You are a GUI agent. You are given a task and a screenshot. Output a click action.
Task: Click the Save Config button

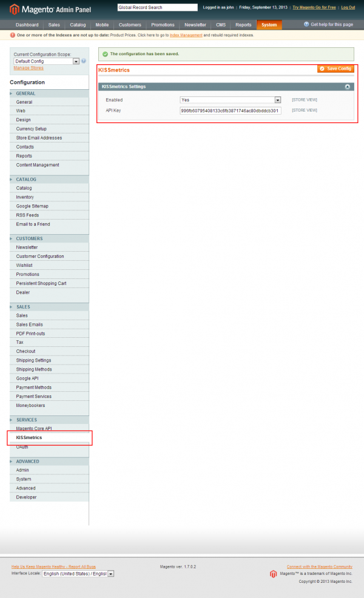pyautogui.click(x=335, y=69)
